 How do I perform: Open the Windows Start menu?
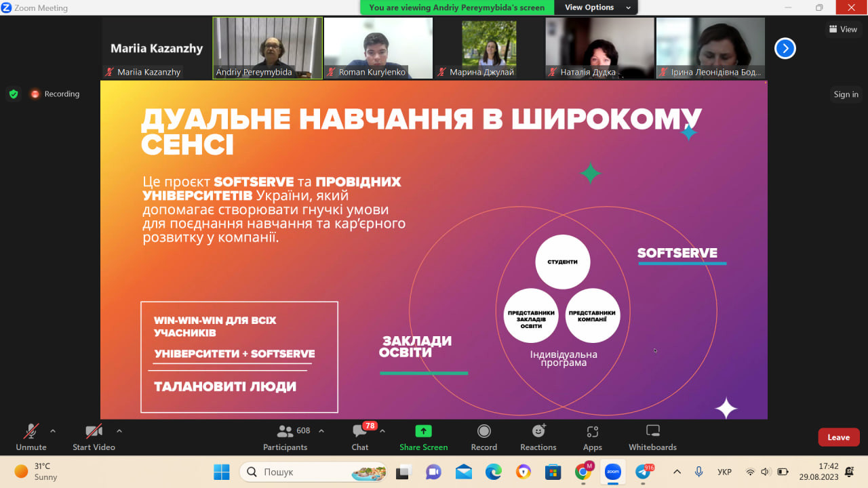tap(221, 472)
